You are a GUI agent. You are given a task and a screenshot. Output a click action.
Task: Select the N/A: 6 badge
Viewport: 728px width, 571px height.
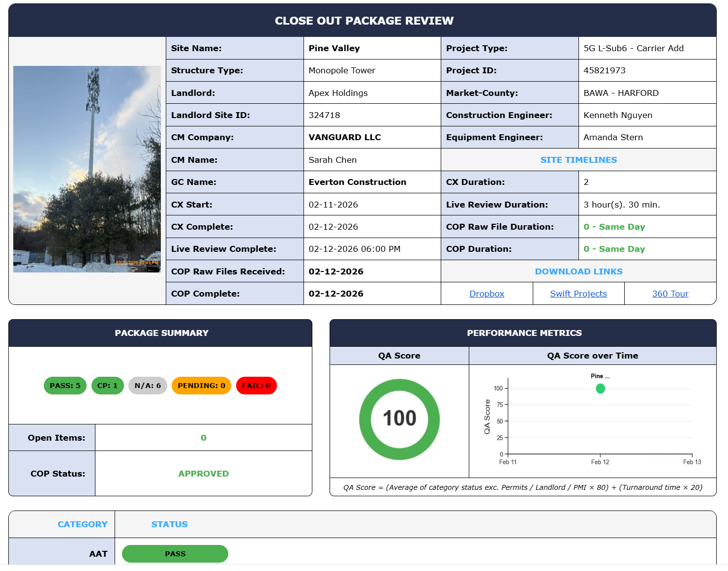point(148,386)
